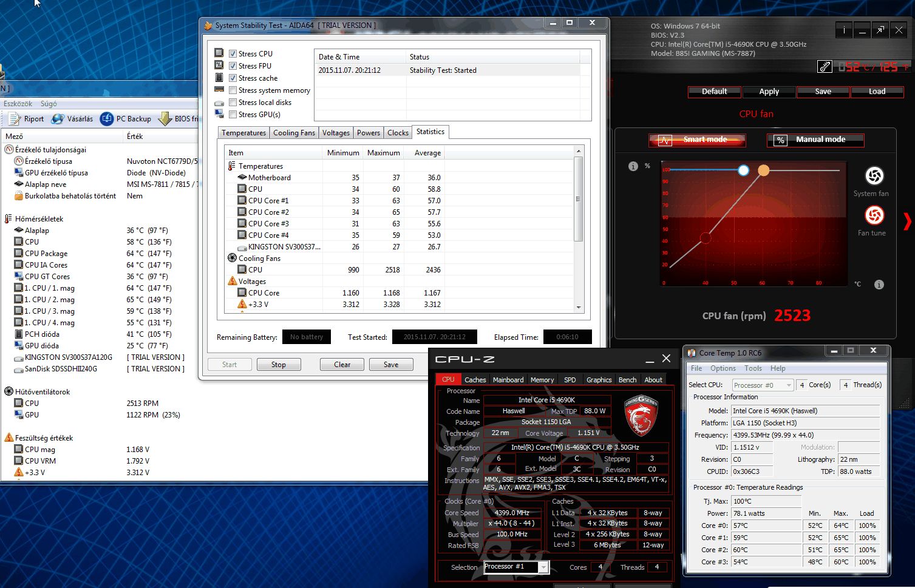Select the dark red lower fan curve point
The image size is (915, 588).
(705, 238)
